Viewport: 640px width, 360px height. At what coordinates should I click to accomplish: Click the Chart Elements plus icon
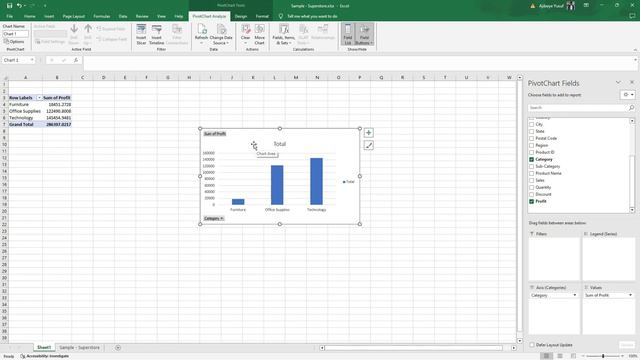369,133
